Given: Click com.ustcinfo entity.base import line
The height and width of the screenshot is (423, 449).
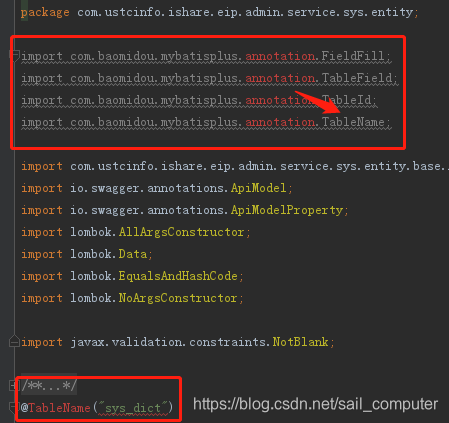Looking at the screenshot, I should [235, 166].
